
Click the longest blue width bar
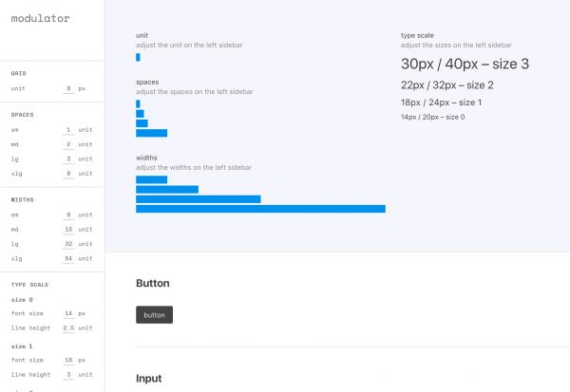pos(260,209)
